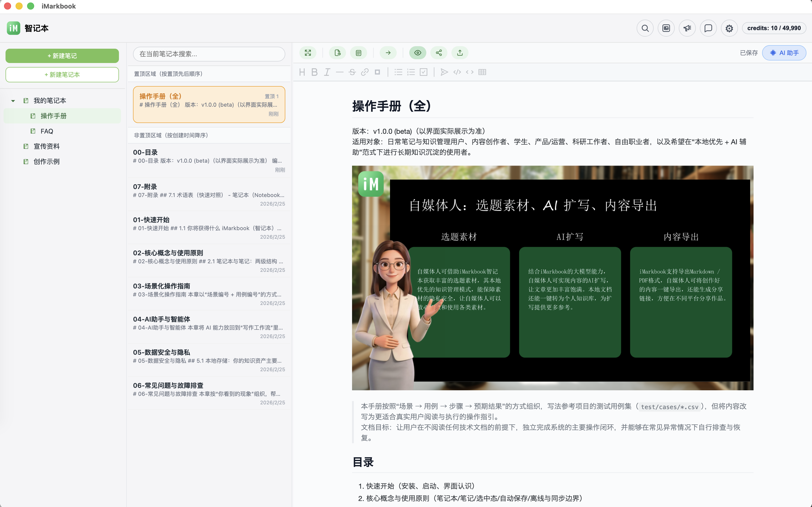This screenshot has width=812, height=507.
Task: Insert a checkbox task list
Action: click(423, 72)
